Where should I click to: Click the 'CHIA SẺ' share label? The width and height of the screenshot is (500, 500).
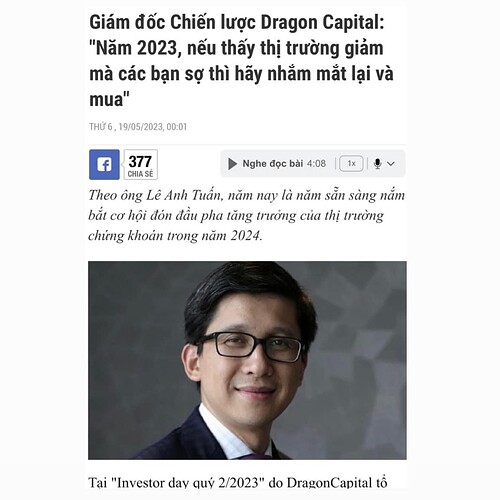click(141, 174)
